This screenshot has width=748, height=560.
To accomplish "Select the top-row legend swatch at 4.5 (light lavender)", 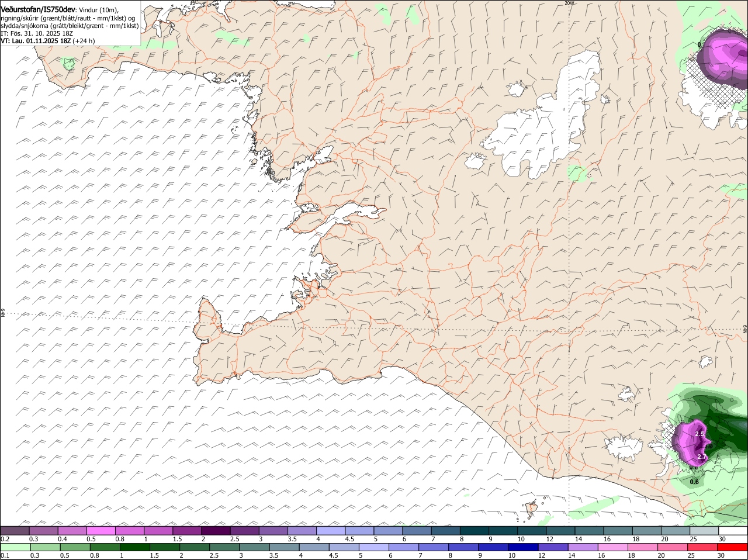I will [x=359, y=531].
